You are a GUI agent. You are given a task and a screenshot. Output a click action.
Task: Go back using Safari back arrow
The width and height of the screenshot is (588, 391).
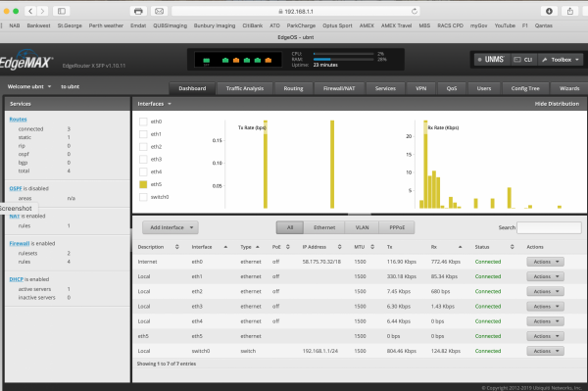click(30, 11)
